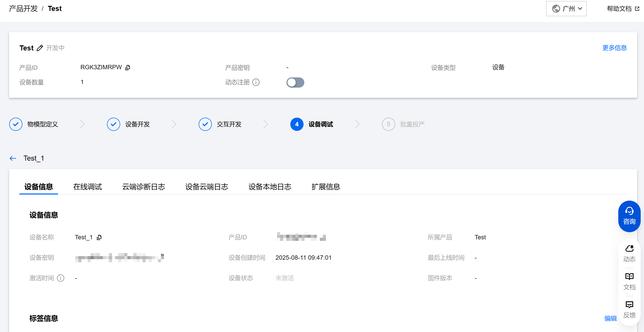Screen dimensions: 644x332
Task: Enable the 动态注册 toggle switch
Action: (295, 82)
